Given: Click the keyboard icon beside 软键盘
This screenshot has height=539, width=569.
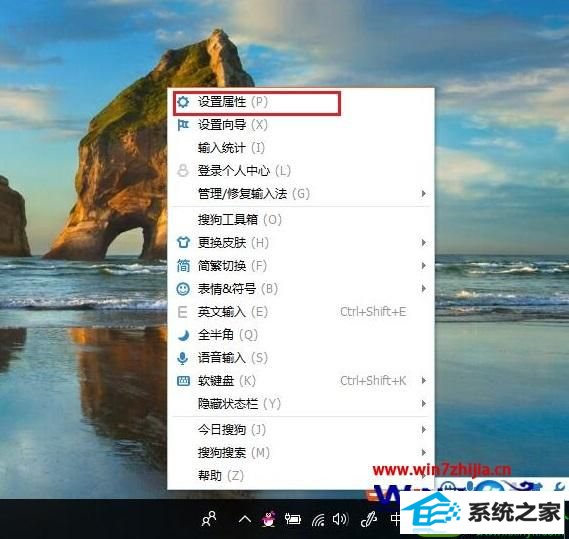Looking at the screenshot, I should coord(183,381).
